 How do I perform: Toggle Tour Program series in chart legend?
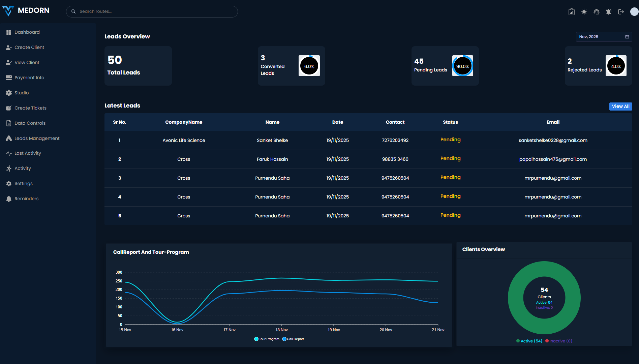tap(267, 339)
